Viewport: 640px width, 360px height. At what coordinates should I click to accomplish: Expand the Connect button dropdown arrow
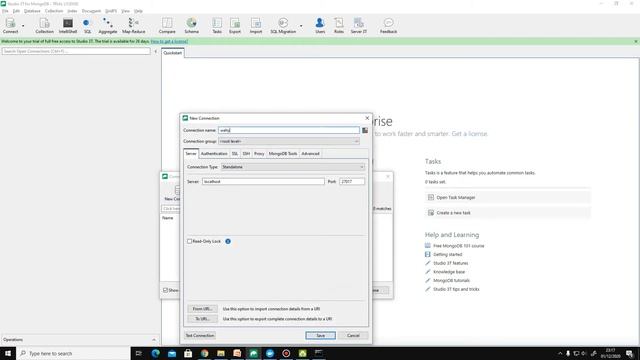(23, 26)
